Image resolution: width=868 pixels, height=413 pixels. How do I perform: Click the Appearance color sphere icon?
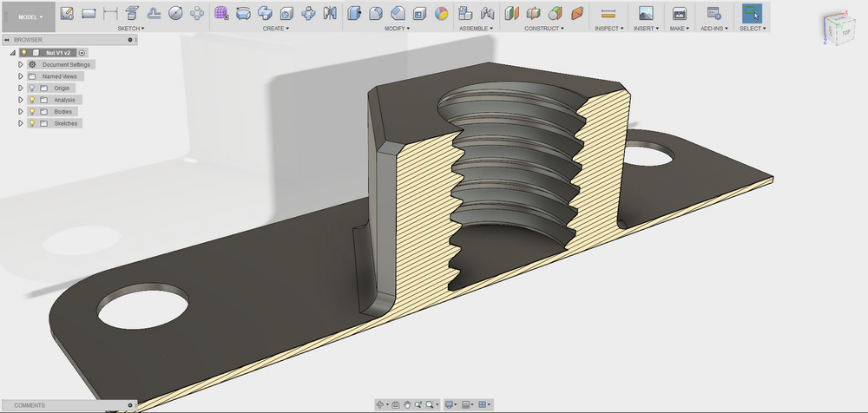point(441,13)
